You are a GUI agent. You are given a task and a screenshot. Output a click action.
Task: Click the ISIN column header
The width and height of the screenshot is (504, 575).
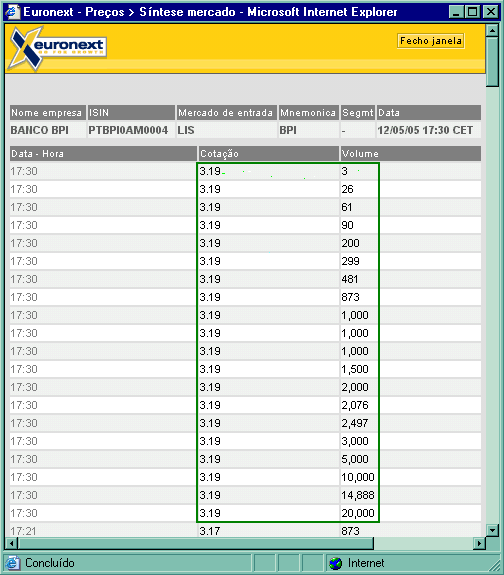(x=131, y=113)
